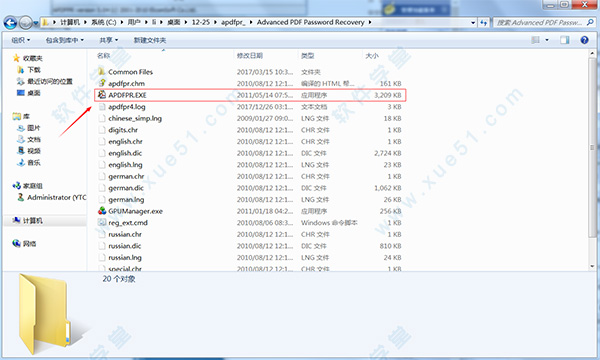Select the GPUManager.exe application icon
Screen dimensions: 600x360
(x=102, y=211)
